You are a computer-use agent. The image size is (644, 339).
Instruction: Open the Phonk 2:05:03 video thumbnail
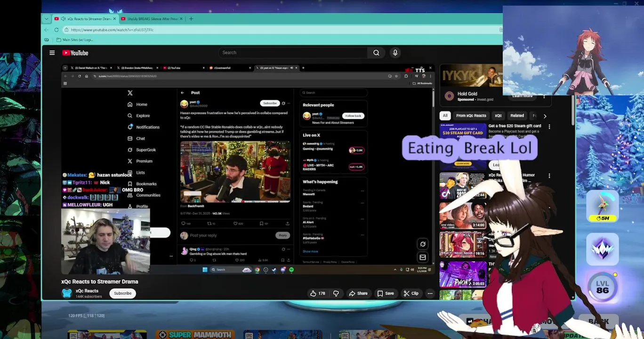click(x=463, y=274)
